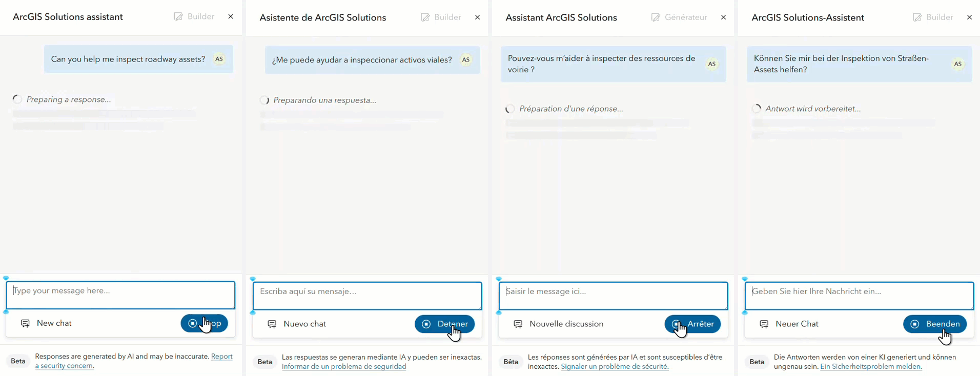Viewport: 980px width, 376px height.
Task: Start a New chat in English panel
Action: point(46,323)
